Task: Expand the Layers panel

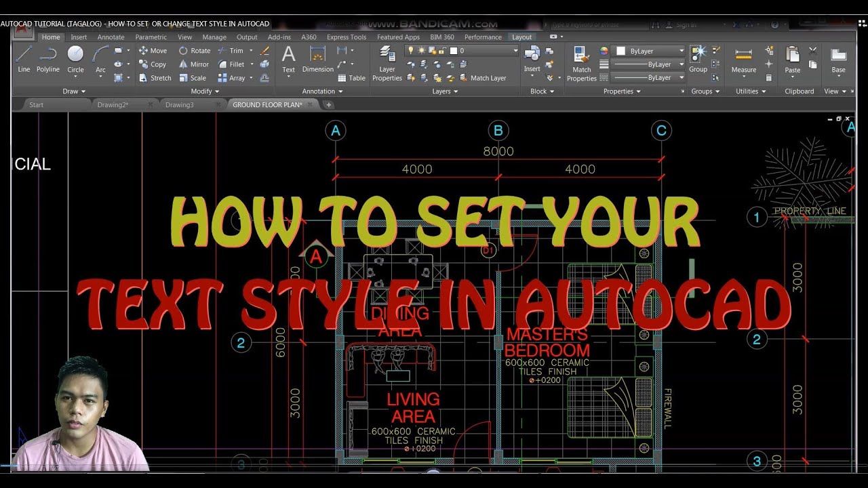Action: pyautogui.click(x=445, y=91)
